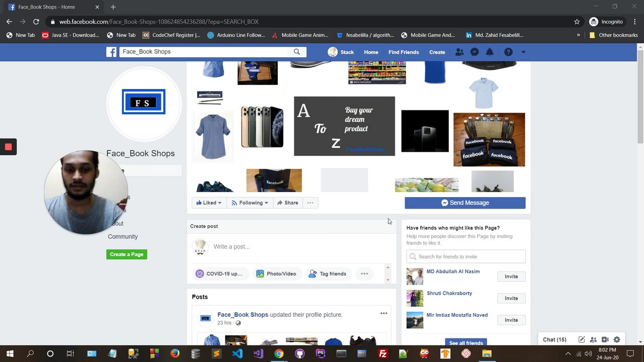The width and height of the screenshot is (644, 362).
Task: Click the Create a Page button
Action: 127,254
